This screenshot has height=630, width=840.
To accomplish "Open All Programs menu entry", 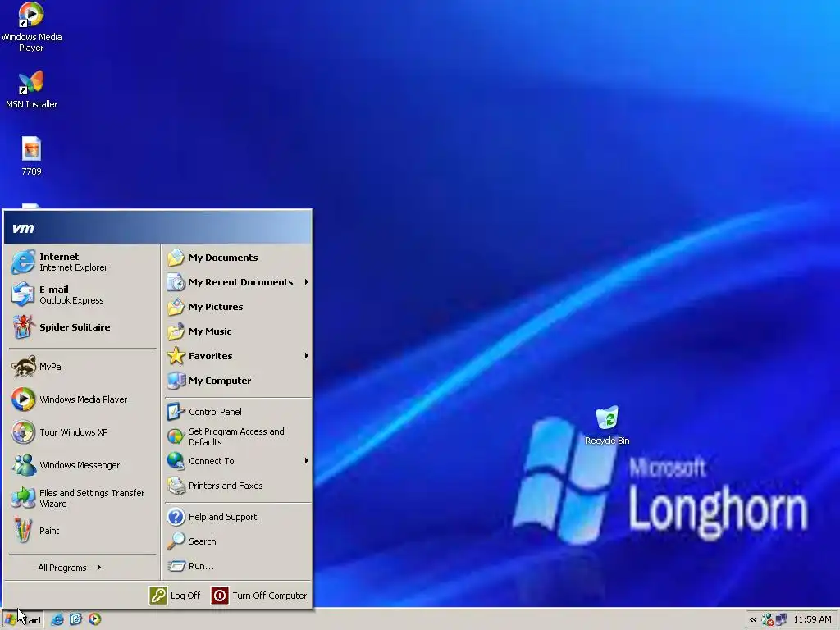I will click(x=83, y=568).
